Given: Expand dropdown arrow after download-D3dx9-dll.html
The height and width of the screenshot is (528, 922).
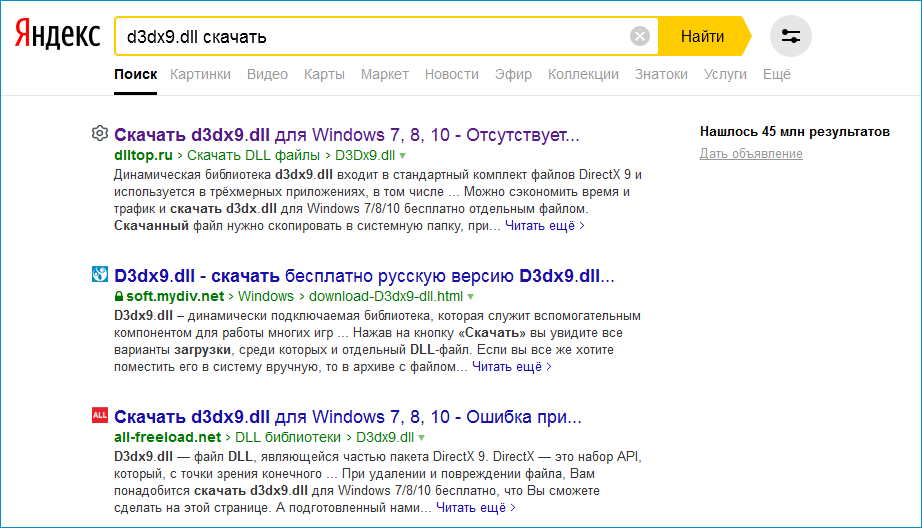Looking at the screenshot, I should tap(470, 297).
